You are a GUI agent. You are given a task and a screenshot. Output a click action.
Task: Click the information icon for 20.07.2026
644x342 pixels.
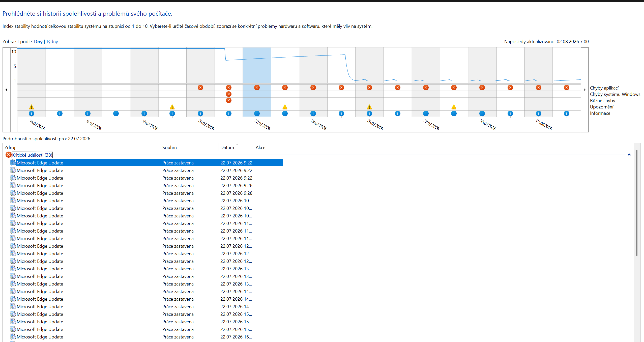(200, 113)
